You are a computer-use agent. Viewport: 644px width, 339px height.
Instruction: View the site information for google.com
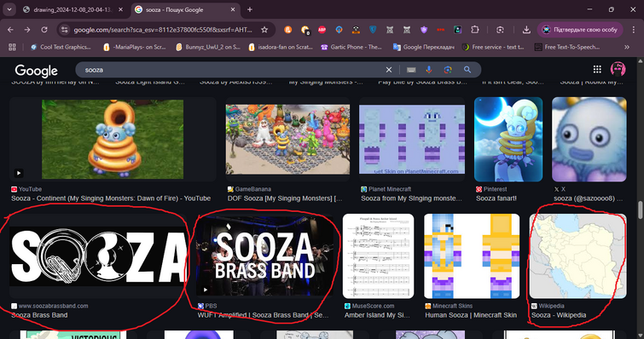point(64,30)
